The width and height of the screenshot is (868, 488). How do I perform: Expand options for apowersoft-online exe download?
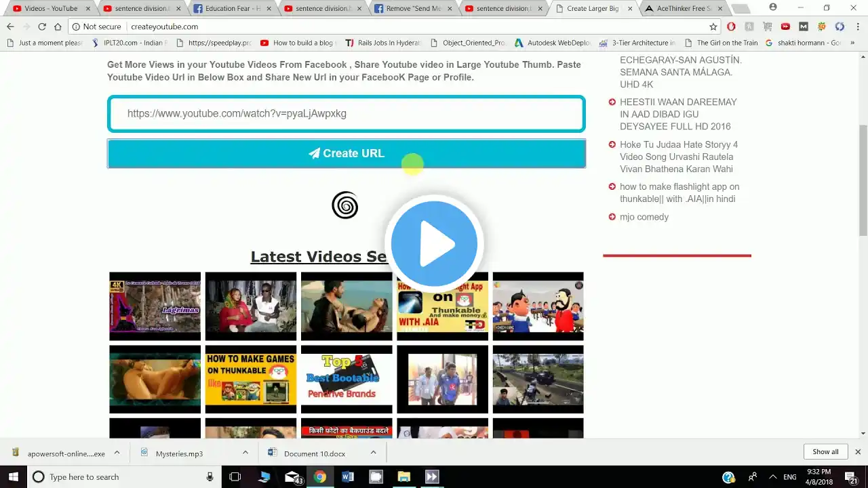[117, 453]
